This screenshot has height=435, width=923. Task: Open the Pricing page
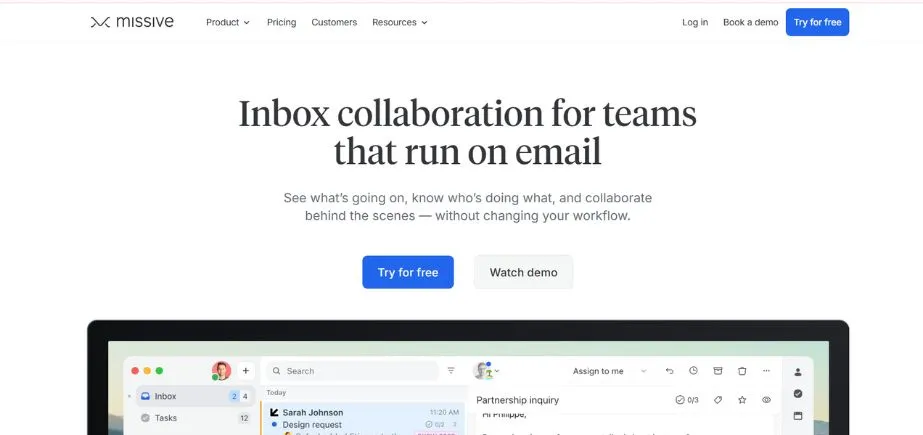[281, 22]
